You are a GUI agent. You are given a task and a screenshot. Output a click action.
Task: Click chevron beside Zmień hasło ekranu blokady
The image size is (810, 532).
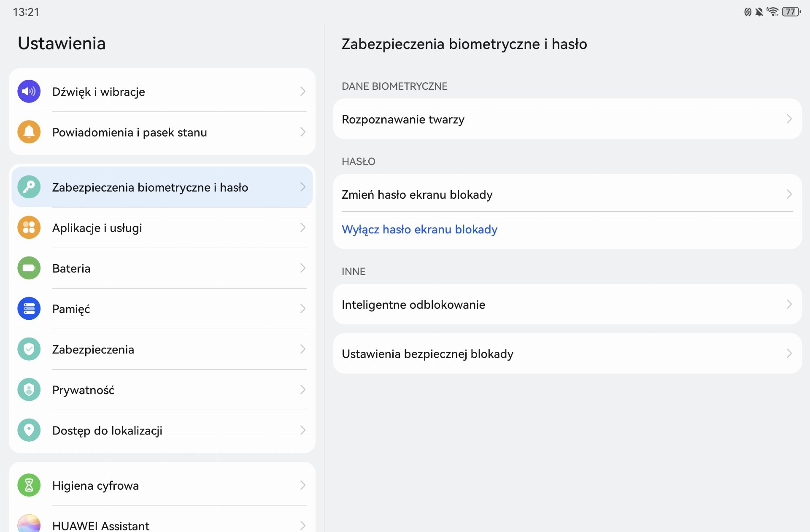[789, 194]
